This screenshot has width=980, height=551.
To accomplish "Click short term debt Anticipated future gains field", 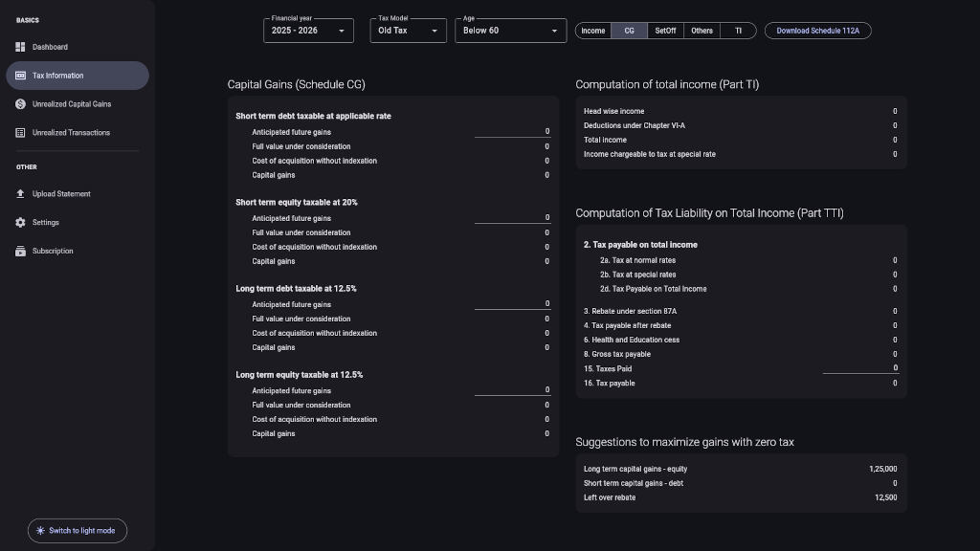I will tap(512, 132).
